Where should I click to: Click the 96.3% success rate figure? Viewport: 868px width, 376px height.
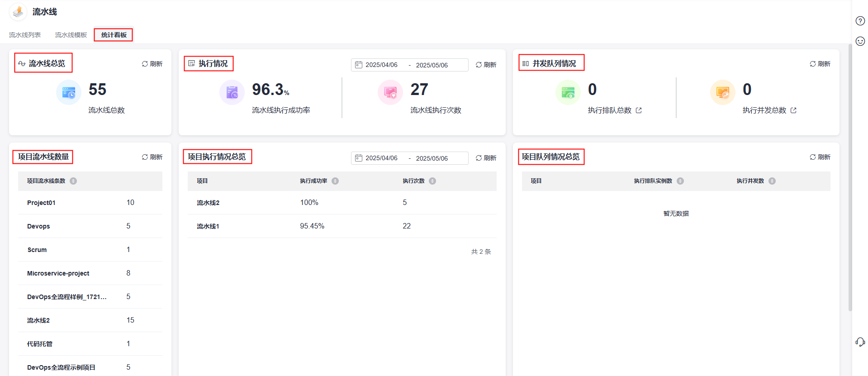click(x=270, y=90)
